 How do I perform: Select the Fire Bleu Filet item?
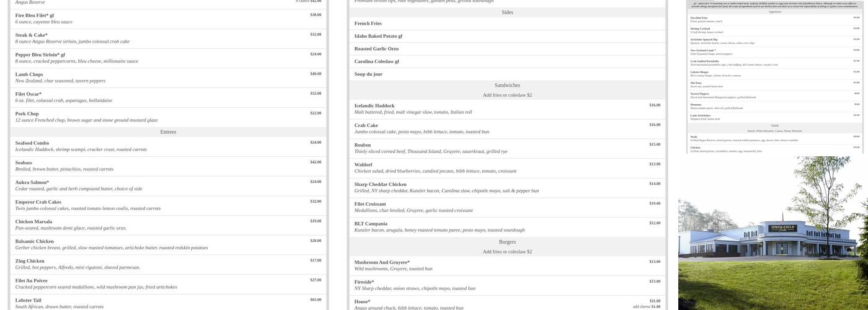(x=35, y=15)
